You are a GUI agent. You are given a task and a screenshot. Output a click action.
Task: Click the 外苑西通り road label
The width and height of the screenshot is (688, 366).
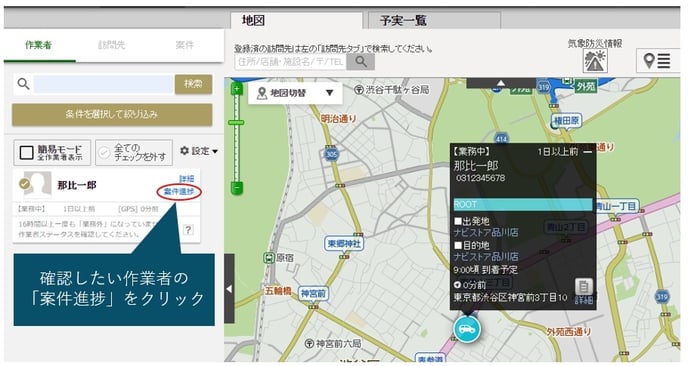(569, 332)
